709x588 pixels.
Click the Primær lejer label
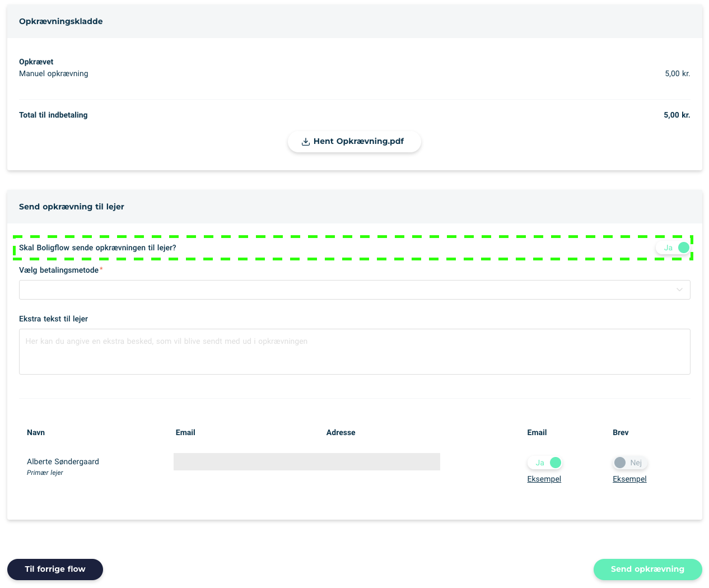pyautogui.click(x=45, y=473)
